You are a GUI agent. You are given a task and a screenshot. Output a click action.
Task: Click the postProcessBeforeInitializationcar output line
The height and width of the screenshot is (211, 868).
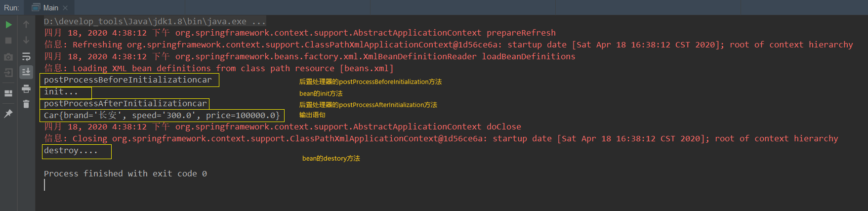point(127,80)
